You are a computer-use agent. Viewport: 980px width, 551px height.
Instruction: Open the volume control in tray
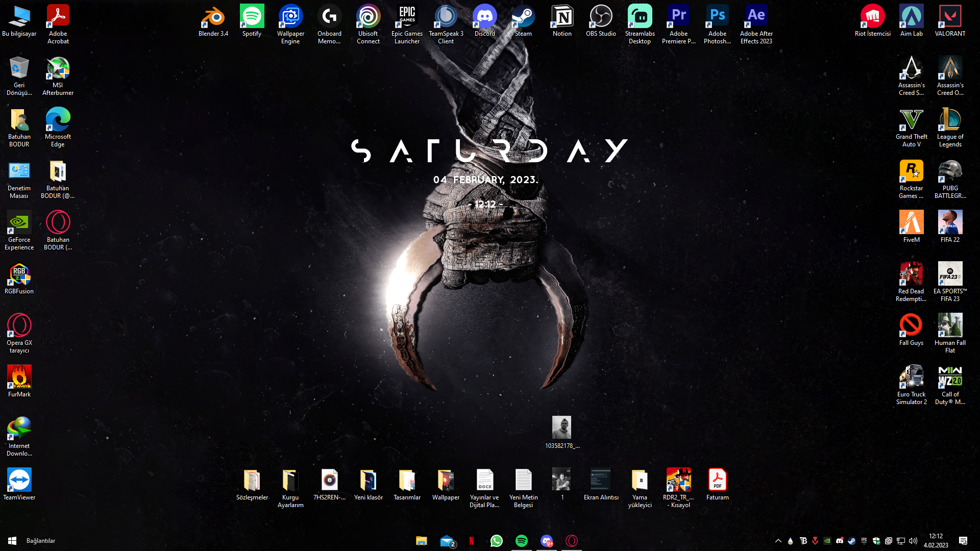click(913, 541)
